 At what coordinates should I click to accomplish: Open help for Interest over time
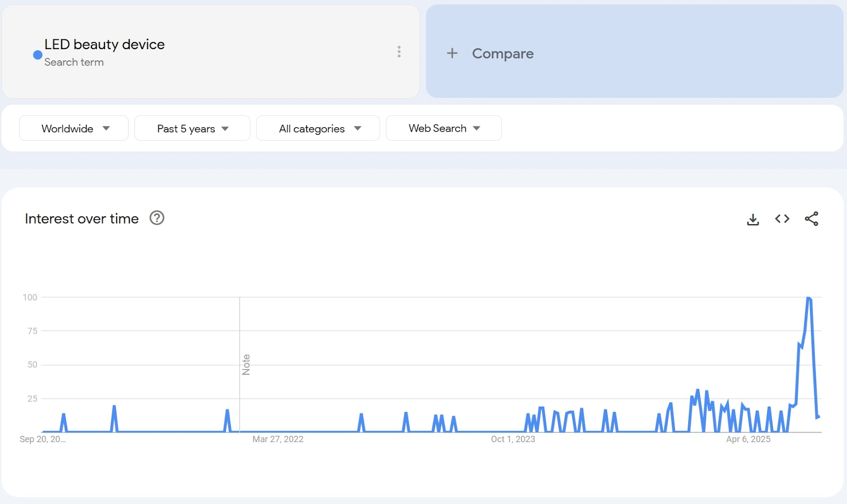pyautogui.click(x=157, y=218)
